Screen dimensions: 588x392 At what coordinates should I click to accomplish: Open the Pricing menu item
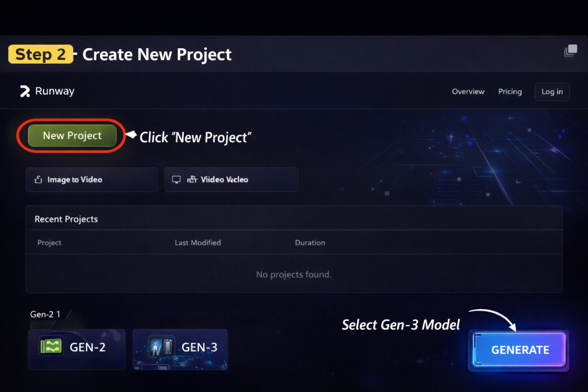coord(510,92)
